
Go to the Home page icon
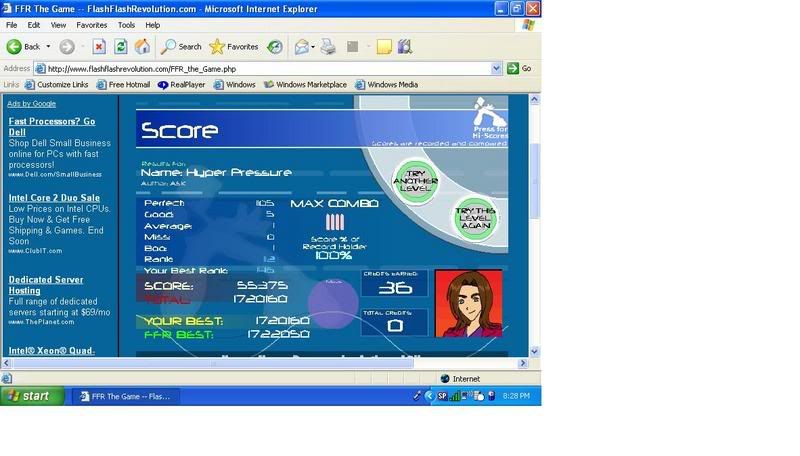[142, 47]
